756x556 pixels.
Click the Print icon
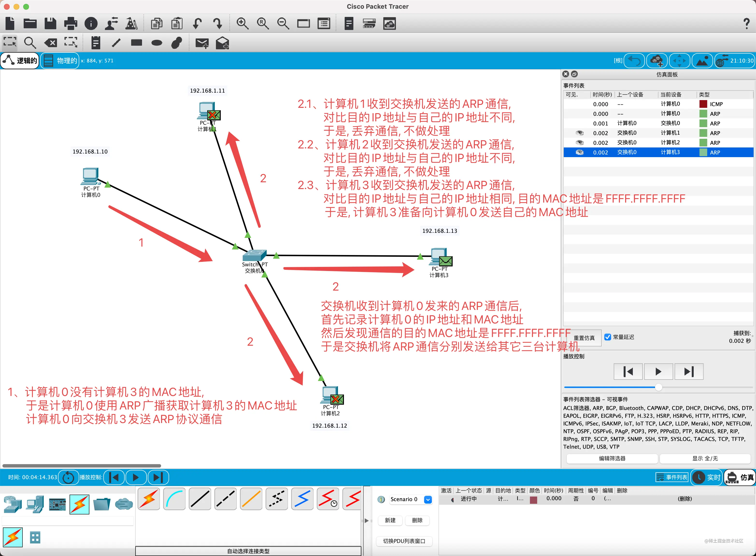coord(71,23)
